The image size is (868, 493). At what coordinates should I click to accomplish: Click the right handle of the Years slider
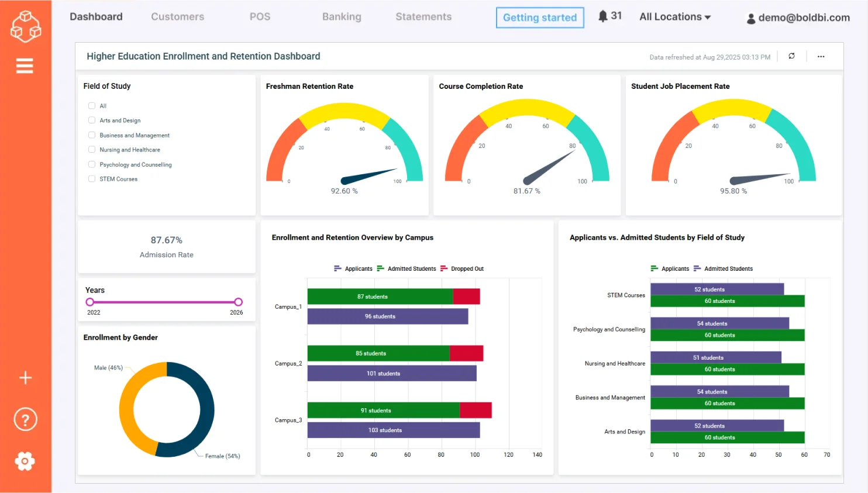tap(238, 302)
